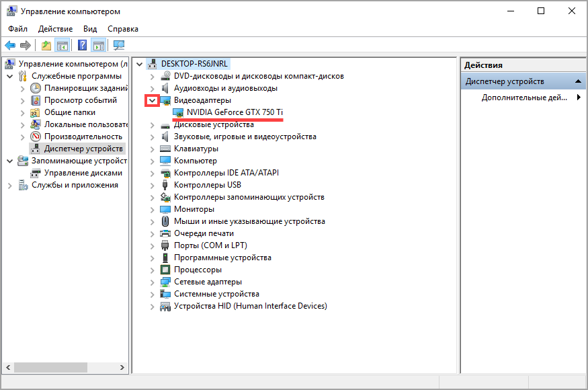This screenshot has width=588, height=390.
Task: Open the Файл menu
Action: pyautogui.click(x=18, y=29)
